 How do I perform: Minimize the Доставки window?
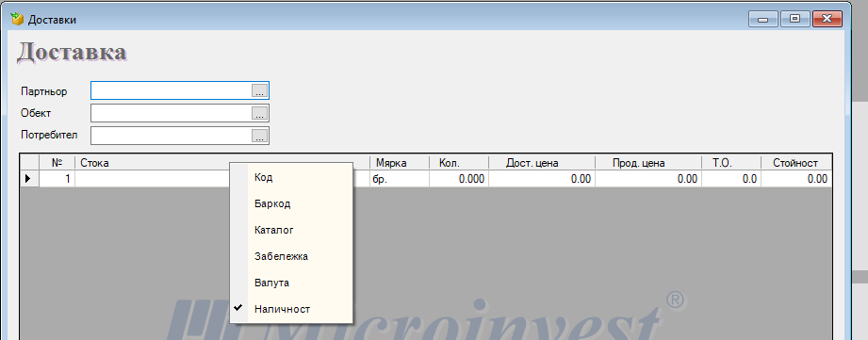(x=763, y=20)
